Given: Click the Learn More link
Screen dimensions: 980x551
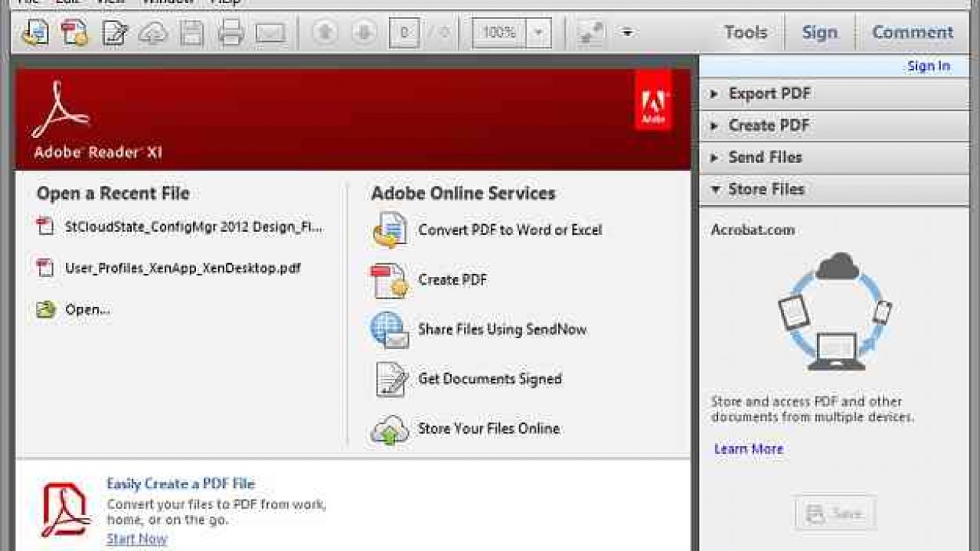Looking at the screenshot, I should coord(749,449).
